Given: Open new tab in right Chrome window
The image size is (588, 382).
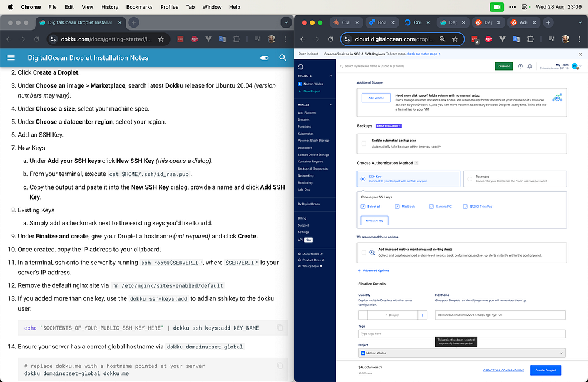Looking at the screenshot, I should (x=548, y=22).
